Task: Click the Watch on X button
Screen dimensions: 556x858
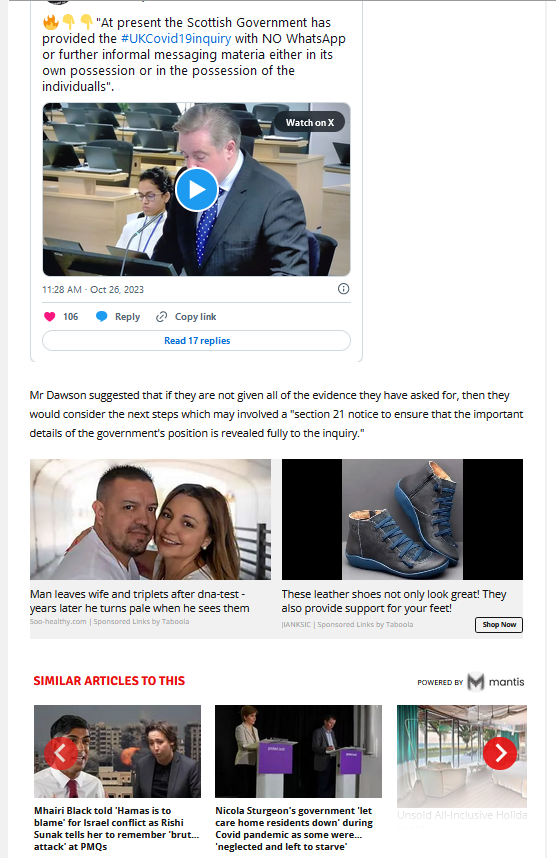Action: (x=310, y=123)
